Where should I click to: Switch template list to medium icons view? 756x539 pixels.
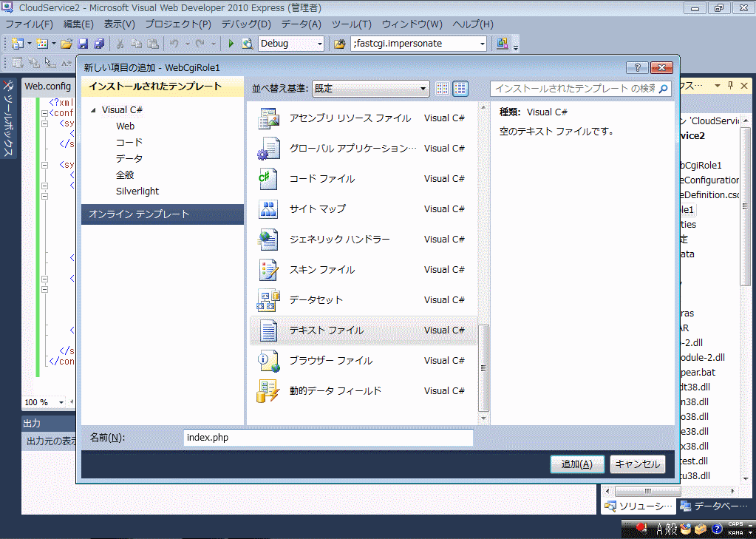pyautogui.click(x=460, y=88)
